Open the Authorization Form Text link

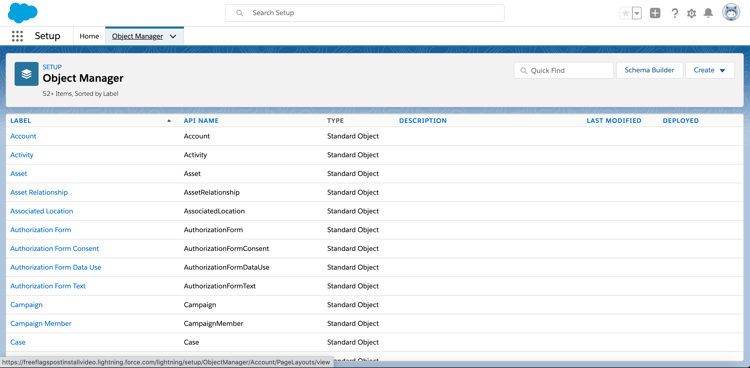48,286
